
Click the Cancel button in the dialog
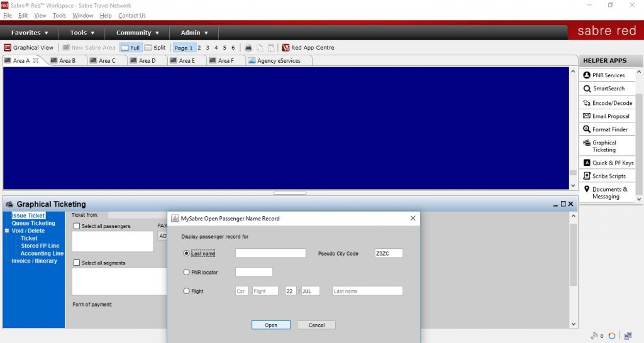(x=316, y=325)
